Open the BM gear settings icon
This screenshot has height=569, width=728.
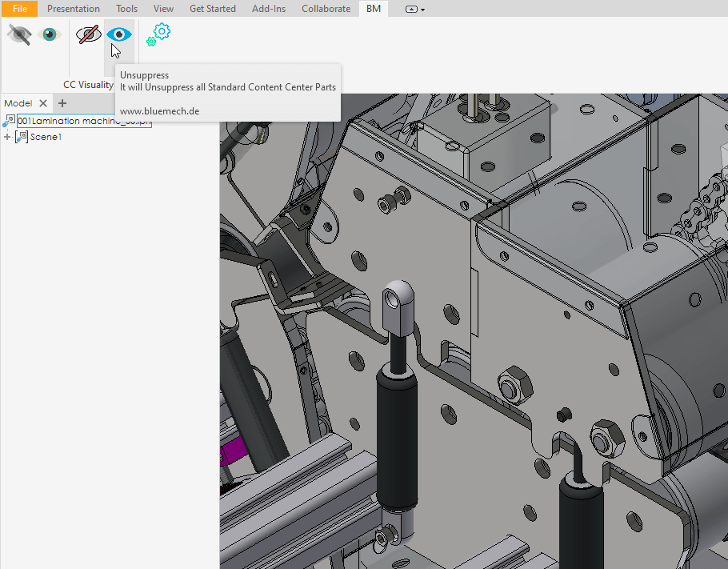158,34
